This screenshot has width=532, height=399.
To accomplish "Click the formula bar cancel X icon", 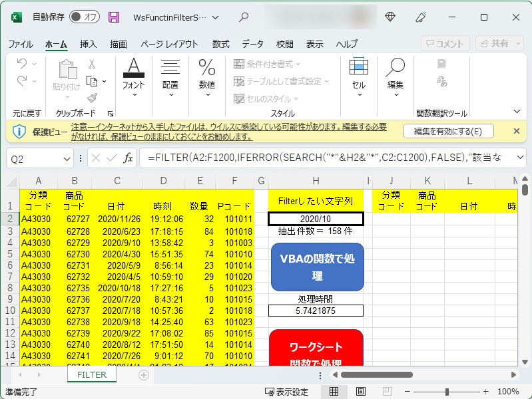I will coord(96,158).
